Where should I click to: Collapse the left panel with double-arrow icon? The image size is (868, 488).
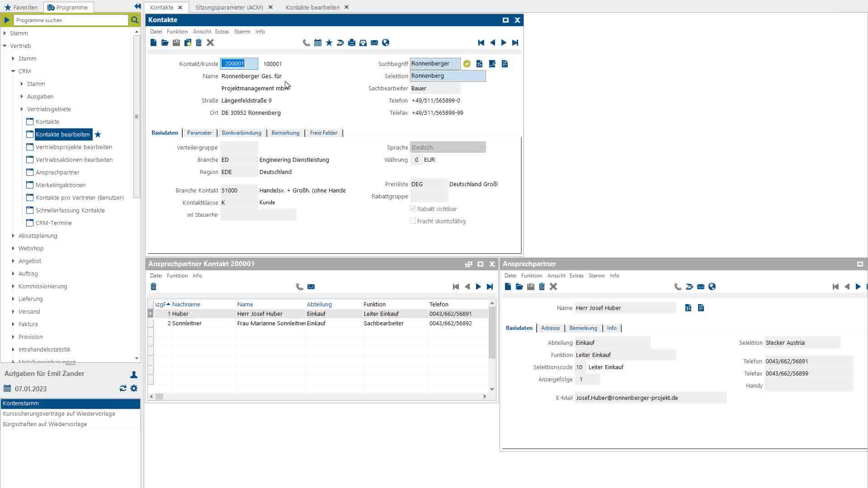click(x=137, y=6)
